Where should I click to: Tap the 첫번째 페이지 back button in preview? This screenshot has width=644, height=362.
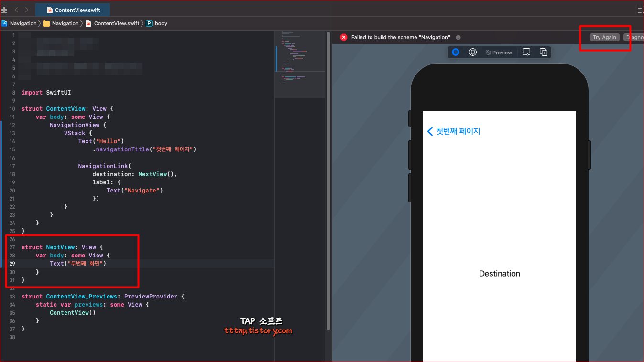point(453,131)
